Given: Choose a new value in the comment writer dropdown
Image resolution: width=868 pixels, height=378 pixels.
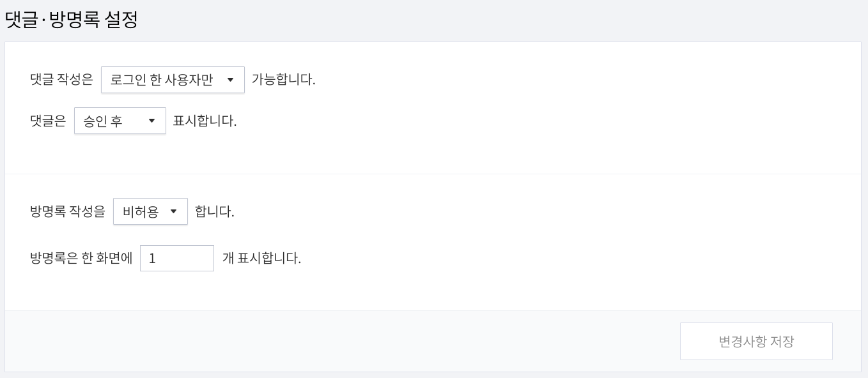Looking at the screenshot, I should point(173,80).
